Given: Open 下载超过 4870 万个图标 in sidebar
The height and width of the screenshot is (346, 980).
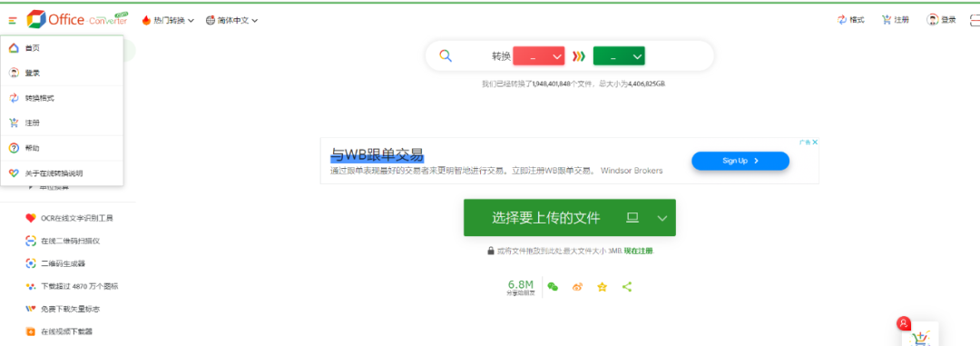Looking at the screenshot, I should pos(72,286).
